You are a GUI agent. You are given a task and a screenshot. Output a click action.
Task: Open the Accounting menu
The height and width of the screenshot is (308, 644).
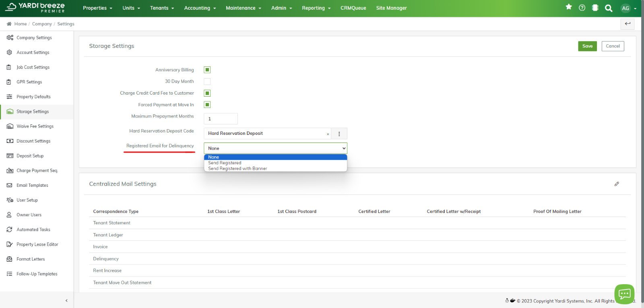pyautogui.click(x=200, y=8)
